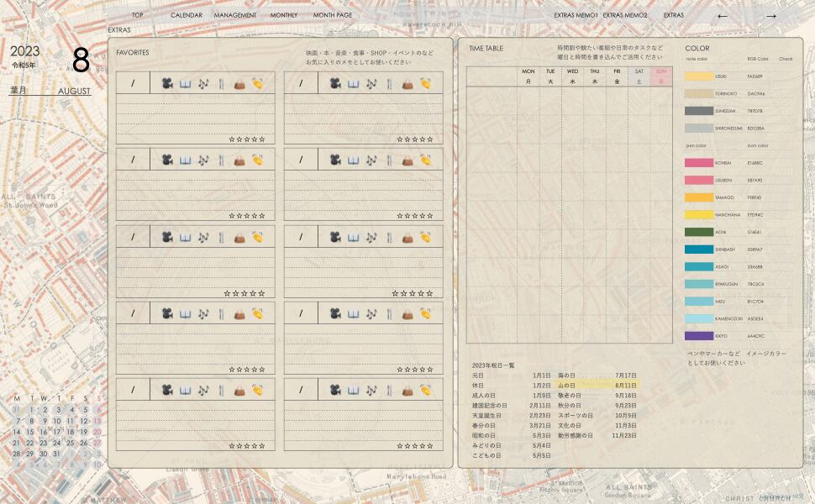Go to next page with right arrow
Viewport: 815px width, 504px height.
(x=770, y=16)
